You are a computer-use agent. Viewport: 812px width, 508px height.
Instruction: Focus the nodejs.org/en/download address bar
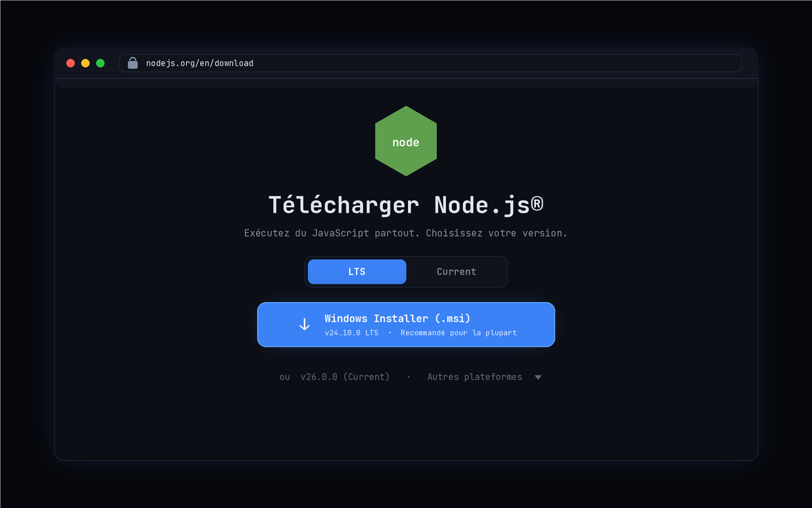click(x=430, y=63)
